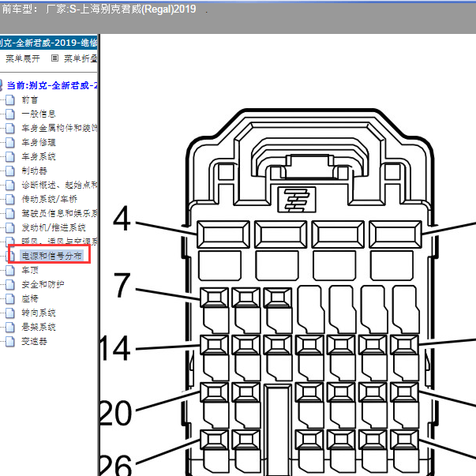The height and width of the screenshot is (476, 476).
Task: Click the page icon beside 前言
Action: pyautogui.click(x=10, y=100)
